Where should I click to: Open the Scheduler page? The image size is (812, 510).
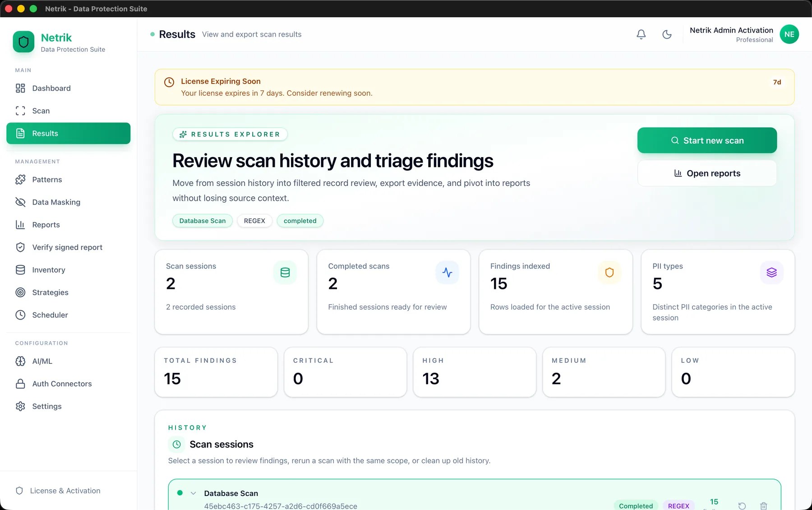point(68,315)
